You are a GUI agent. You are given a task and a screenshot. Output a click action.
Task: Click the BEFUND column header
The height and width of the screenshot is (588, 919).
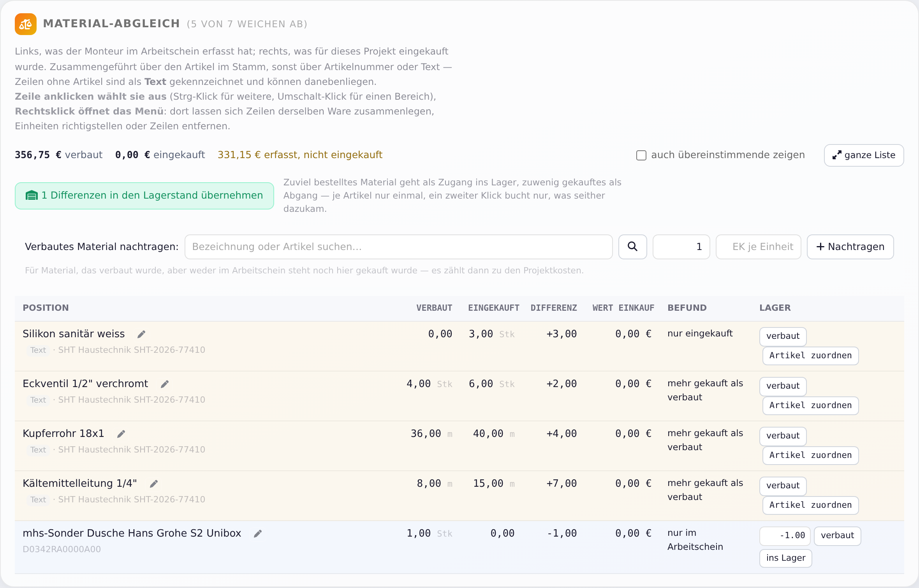pyautogui.click(x=687, y=308)
